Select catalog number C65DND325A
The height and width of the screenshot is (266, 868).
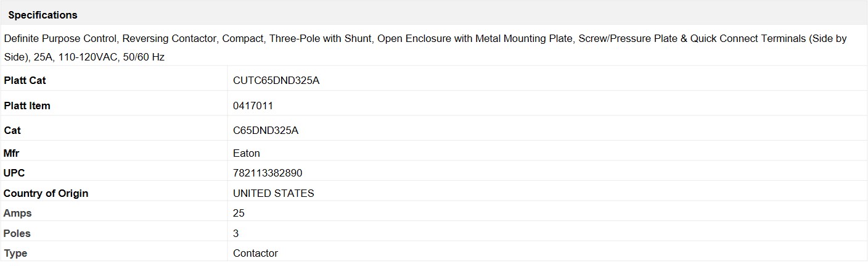coord(266,130)
